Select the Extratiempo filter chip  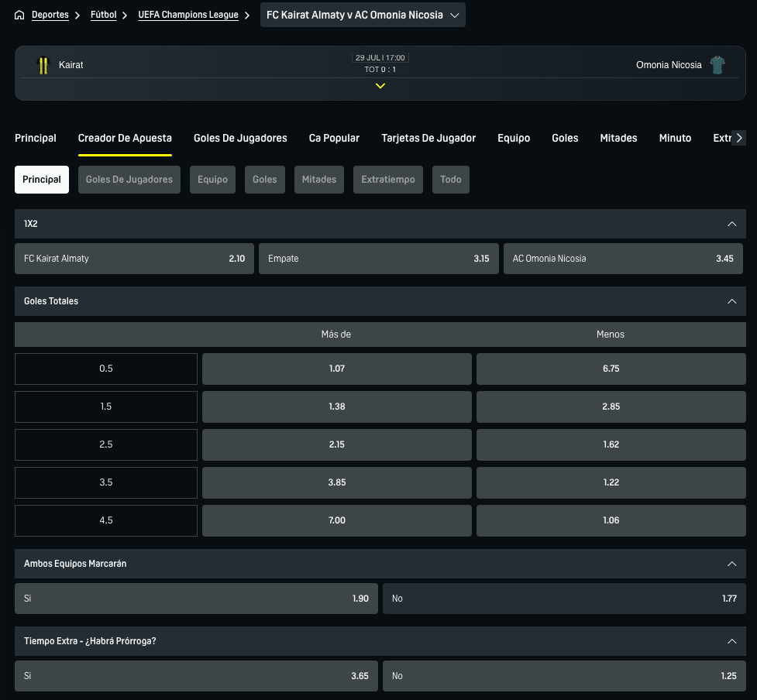point(388,180)
